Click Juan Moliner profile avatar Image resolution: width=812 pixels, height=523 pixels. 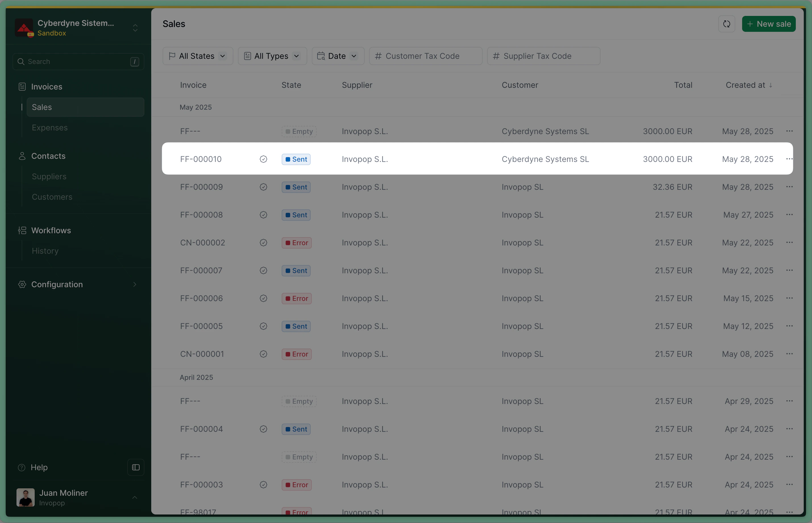point(26,497)
